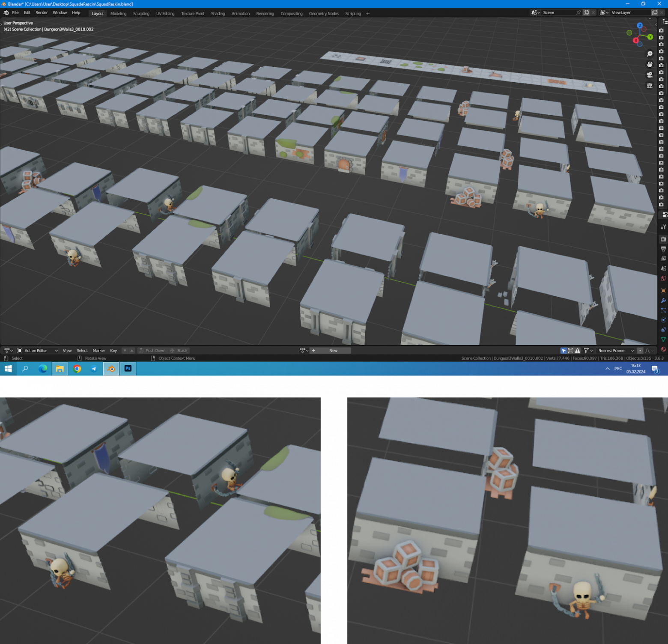Toggle the scene pin icon
The image size is (668, 644).
point(579,13)
